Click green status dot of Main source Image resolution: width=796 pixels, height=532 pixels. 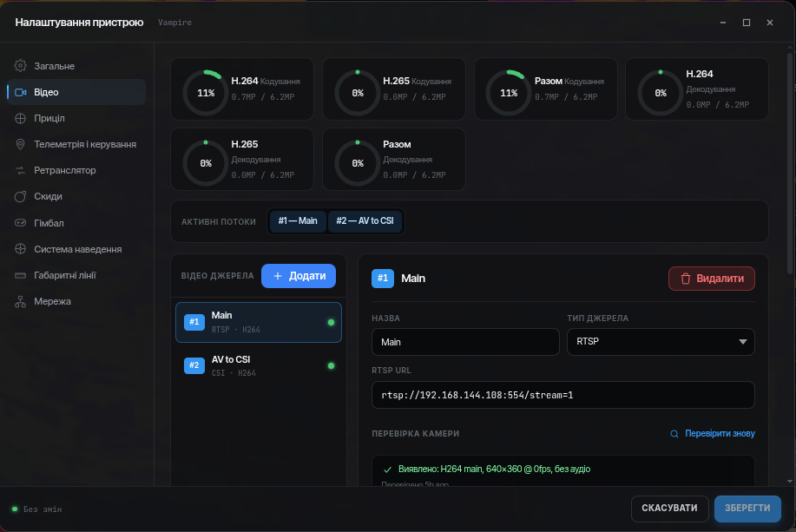(x=331, y=322)
